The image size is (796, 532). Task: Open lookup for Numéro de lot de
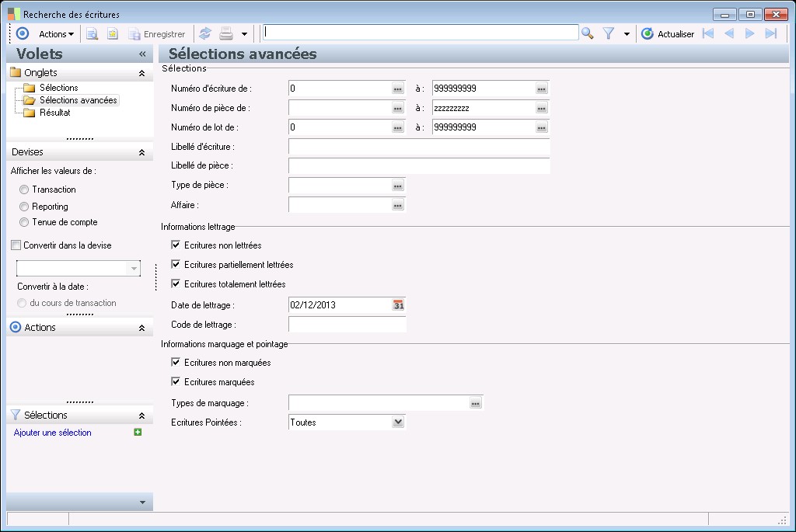click(x=397, y=127)
